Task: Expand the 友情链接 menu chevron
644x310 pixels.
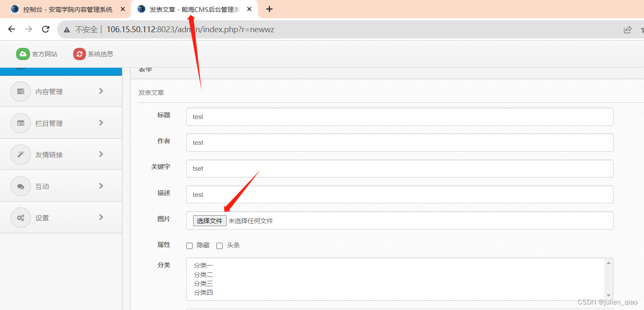Action: (x=101, y=154)
